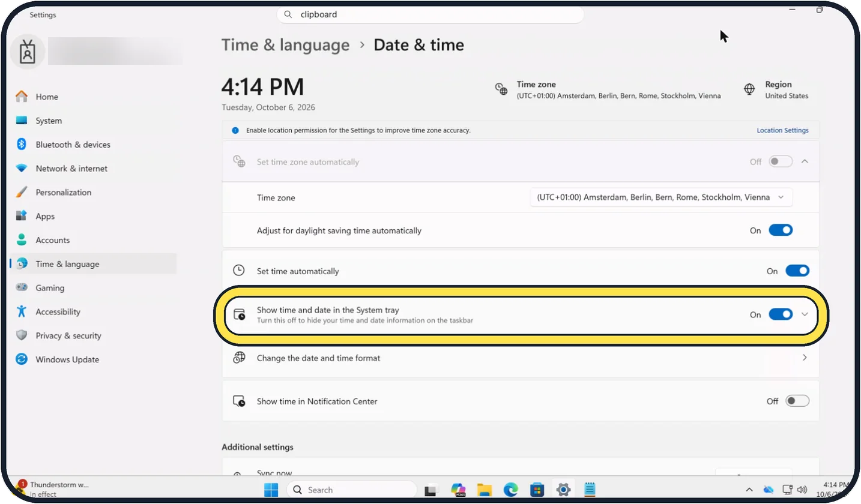Toggle Set time automatically switch
The image size is (861, 504).
click(x=797, y=271)
